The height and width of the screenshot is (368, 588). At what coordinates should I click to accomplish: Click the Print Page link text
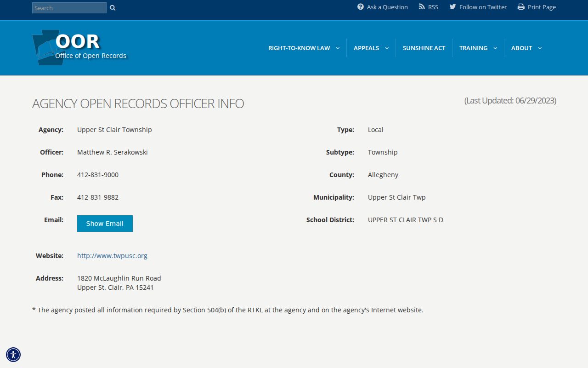542,7
